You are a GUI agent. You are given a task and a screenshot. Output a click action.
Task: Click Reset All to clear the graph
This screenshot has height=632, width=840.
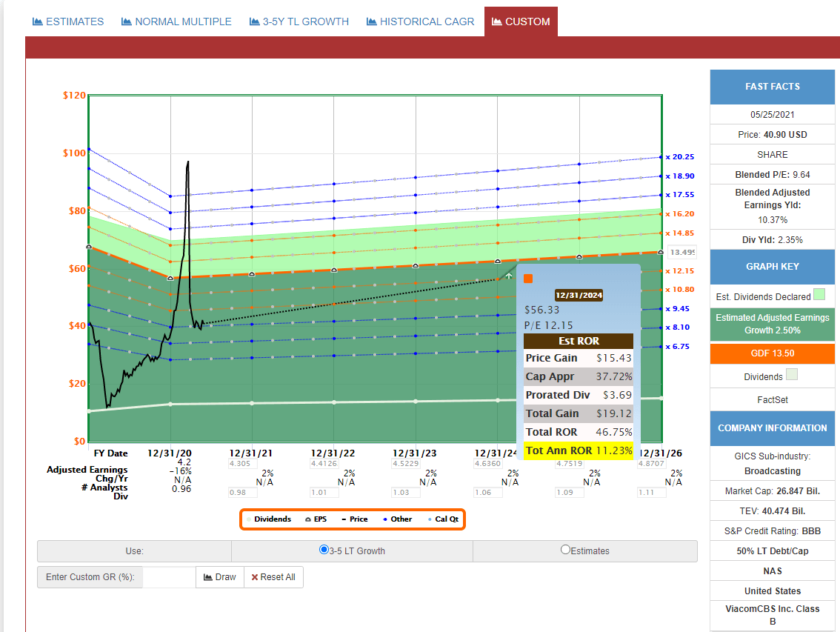point(273,576)
